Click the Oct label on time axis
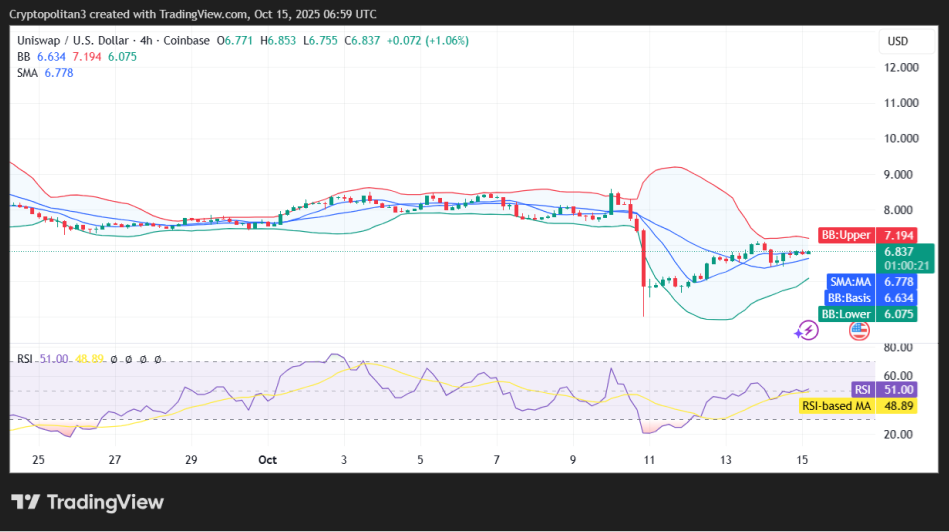This screenshot has width=949, height=532. tap(267, 460)
